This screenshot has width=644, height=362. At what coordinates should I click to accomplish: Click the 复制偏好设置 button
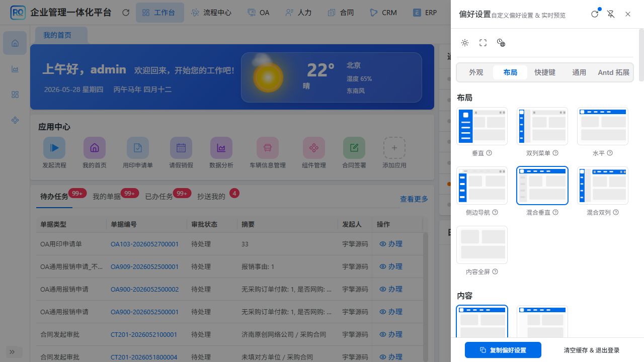tap(503, 350)
